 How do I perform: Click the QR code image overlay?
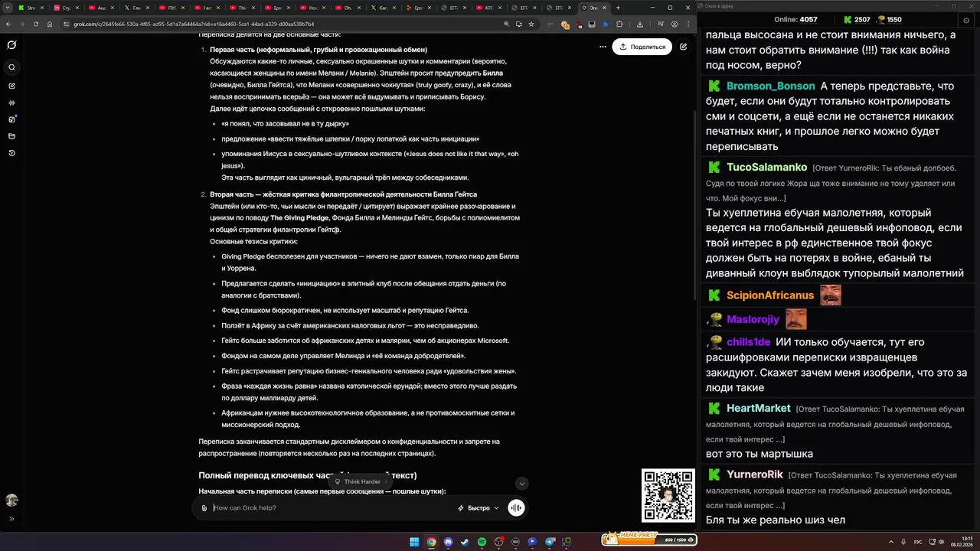click(668, 495)
